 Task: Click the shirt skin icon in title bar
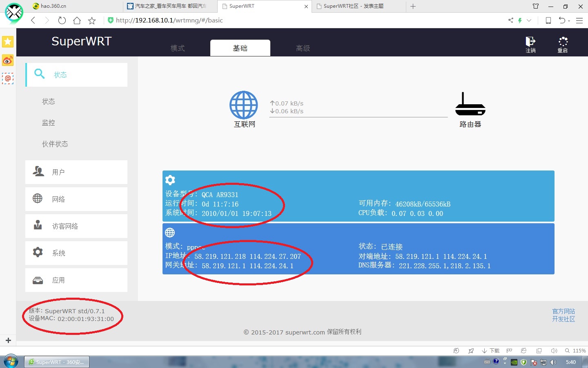coord(536,6)
